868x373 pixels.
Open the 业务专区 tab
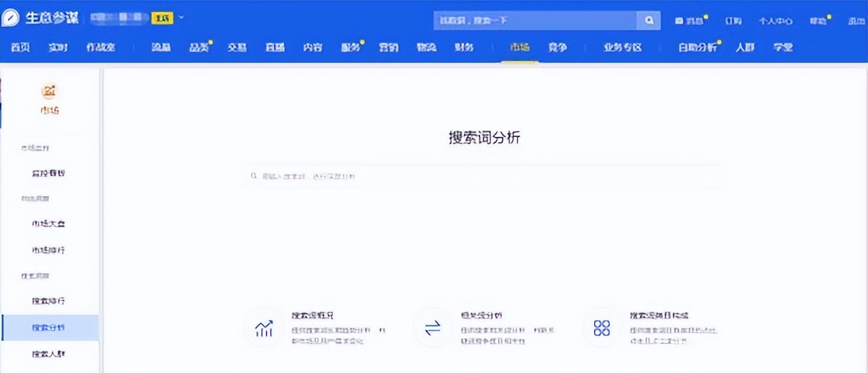[x=623, y=47]
